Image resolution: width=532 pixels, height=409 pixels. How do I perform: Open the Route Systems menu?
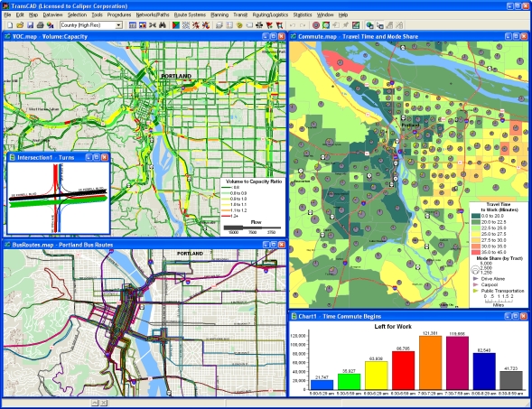tap(190, 15)
